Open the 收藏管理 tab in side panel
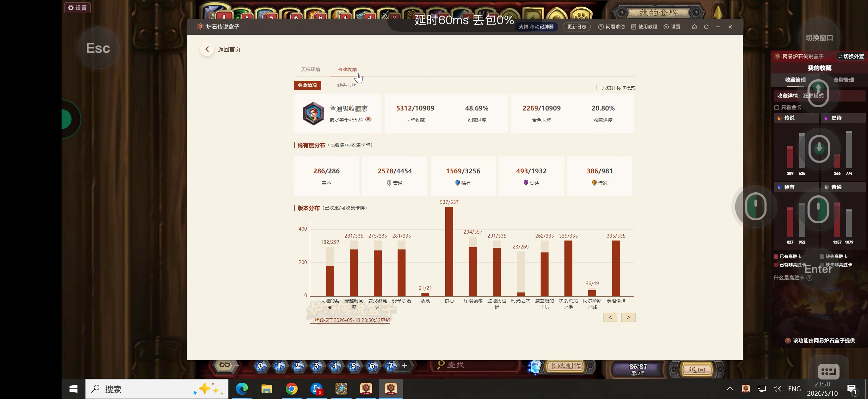 795,80
